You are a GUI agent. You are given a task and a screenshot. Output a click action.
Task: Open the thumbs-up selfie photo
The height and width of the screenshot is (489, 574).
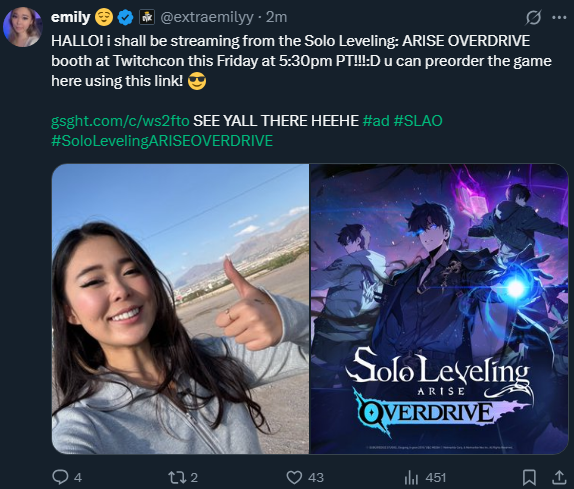point(180,309)
